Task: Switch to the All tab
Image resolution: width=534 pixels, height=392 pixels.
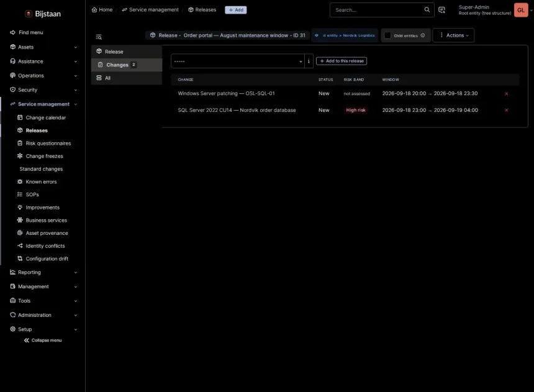Action: 127,78
